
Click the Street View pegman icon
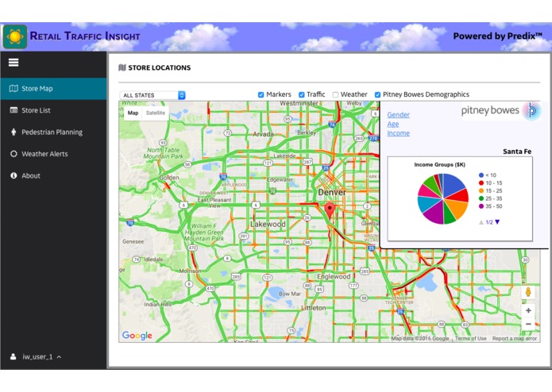pyautogui.click(x=528, y=292)
